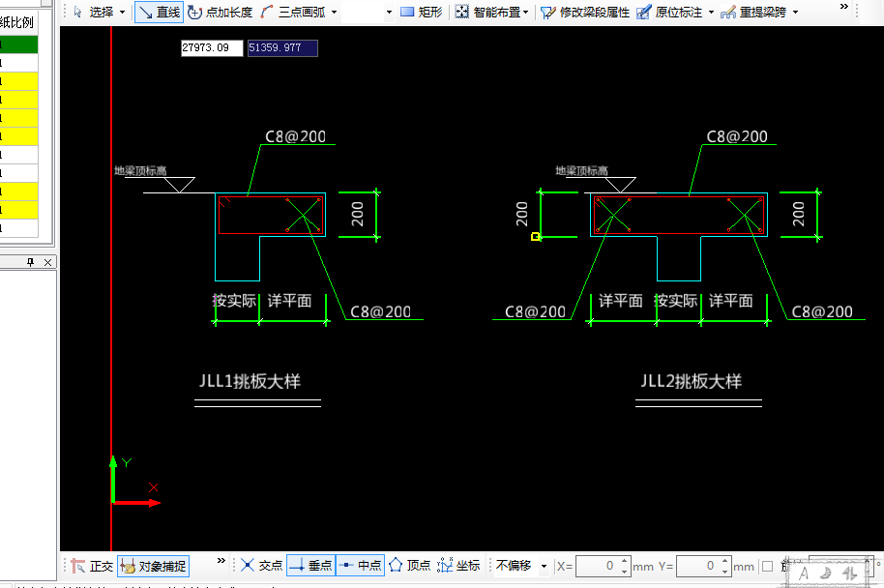
Task: Open the 原位标注 dropdown arrow
Action: click(711, 12)
